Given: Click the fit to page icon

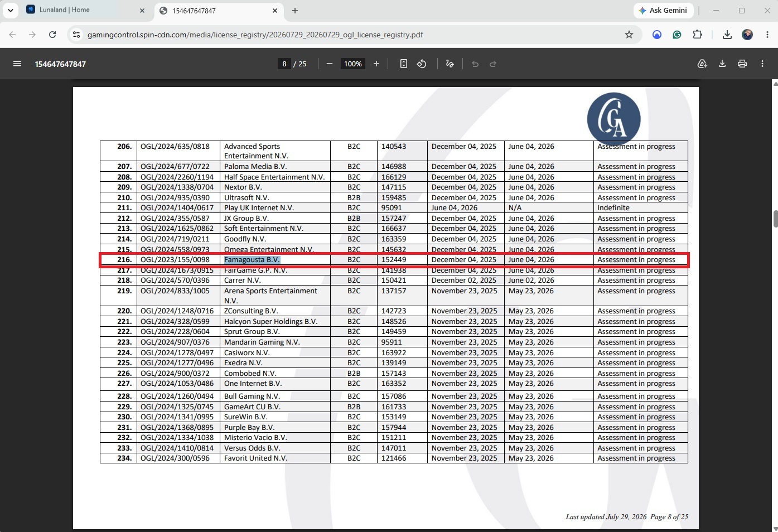Looking at the screenshot, I should (x=404, y=64).
